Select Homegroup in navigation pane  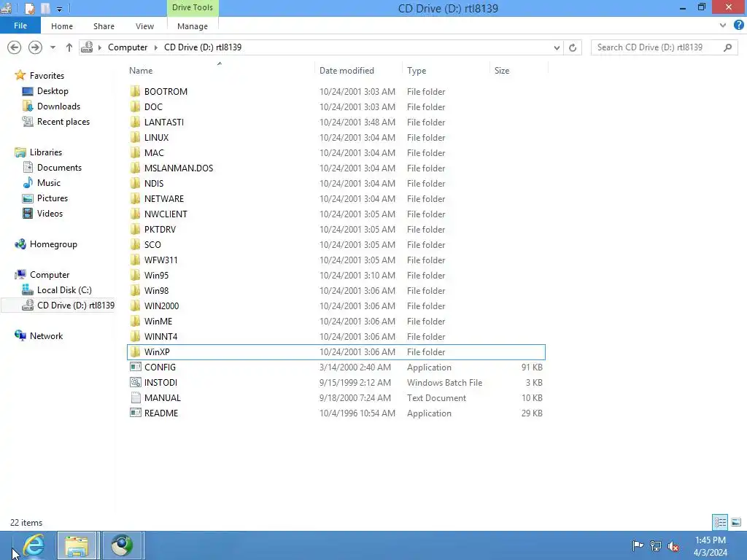pos(53,244)
